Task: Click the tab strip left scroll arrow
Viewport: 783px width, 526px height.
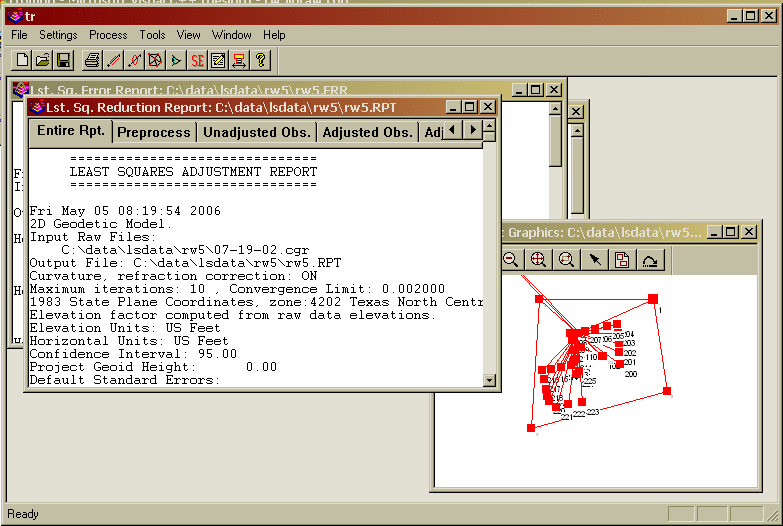Action: click(452, 130)
